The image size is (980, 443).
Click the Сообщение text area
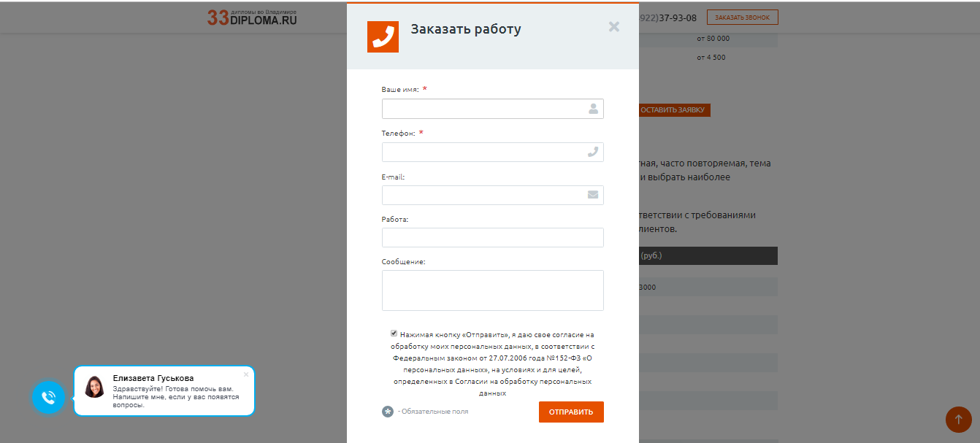point(492,290)
